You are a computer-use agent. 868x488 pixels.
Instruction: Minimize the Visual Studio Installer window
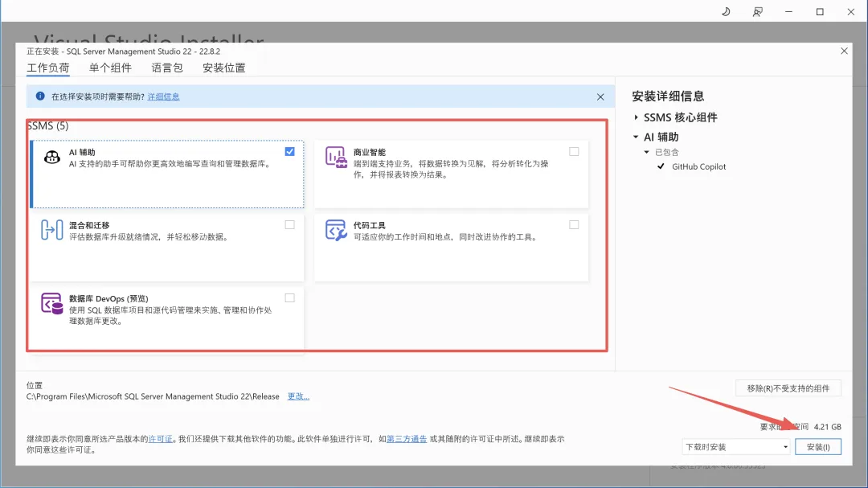pos(789,11)
